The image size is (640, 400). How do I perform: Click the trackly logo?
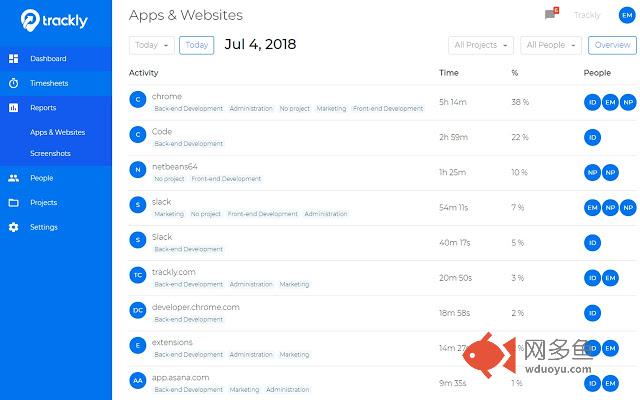tap(54, 20)
